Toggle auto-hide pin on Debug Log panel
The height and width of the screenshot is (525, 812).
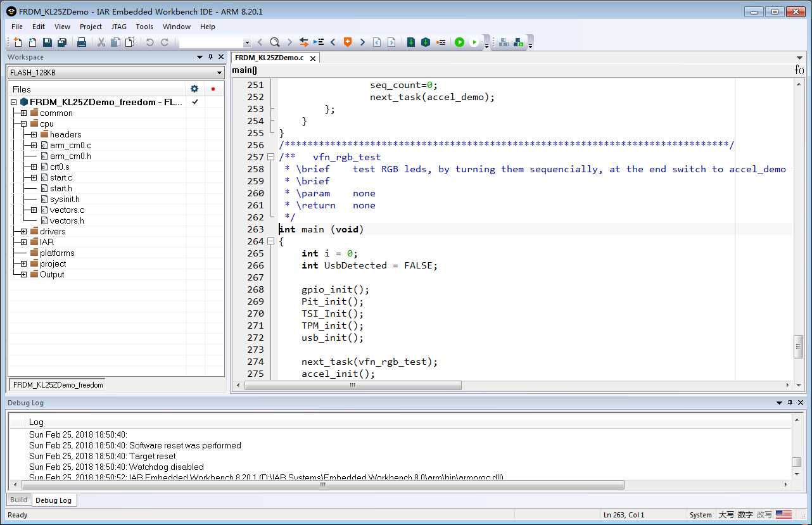(x=790, y=403)
